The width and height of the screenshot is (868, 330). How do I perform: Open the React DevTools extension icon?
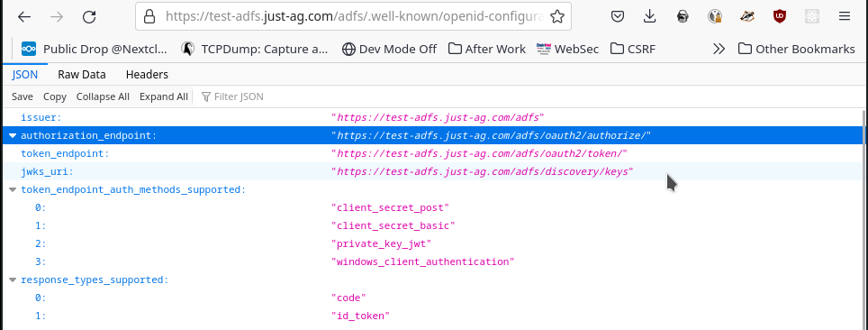click(812, 16)
